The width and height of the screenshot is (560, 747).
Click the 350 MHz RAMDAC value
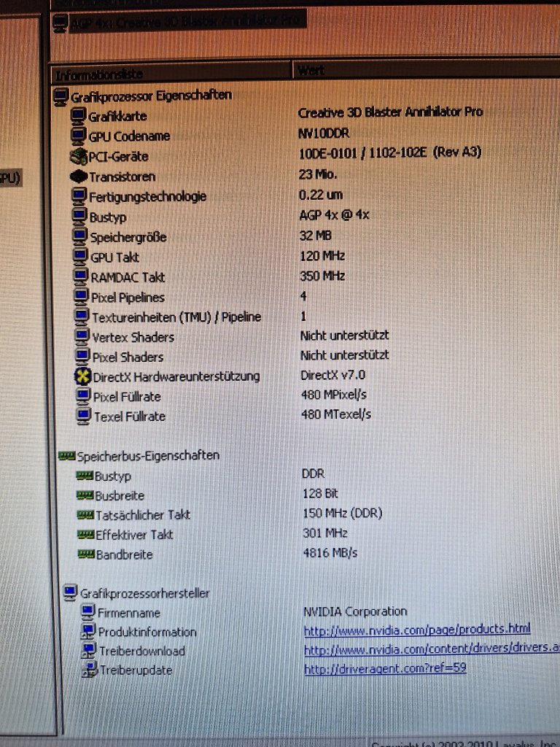(x=322, y=276)
